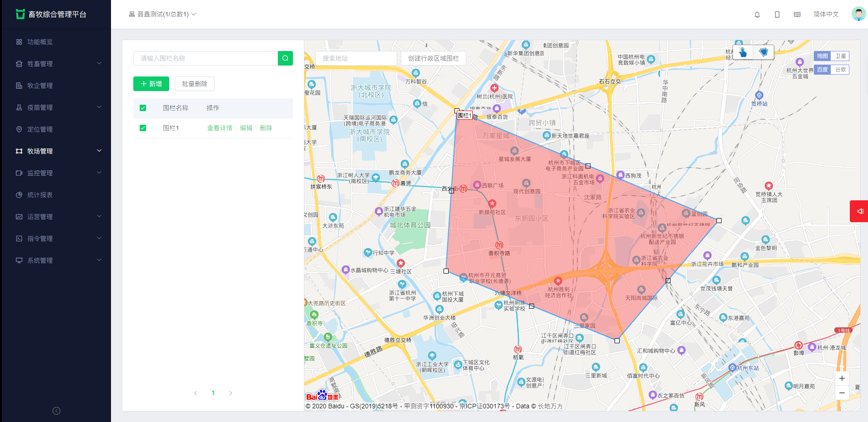The height and width of the screenshot is (422, 868).
Task: Go to next page arrow in pagination
Action: click(x=231, y=393)
